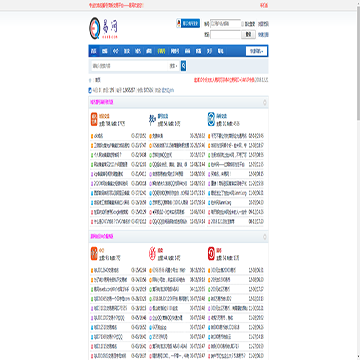Focus the username input field
Screen dimensions: 360x360
225,24
